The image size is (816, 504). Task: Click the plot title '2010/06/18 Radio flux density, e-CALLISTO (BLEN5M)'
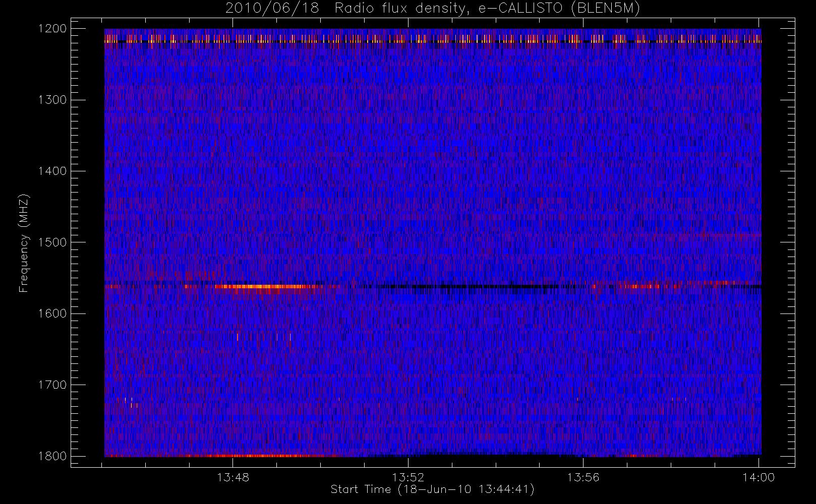433,9
